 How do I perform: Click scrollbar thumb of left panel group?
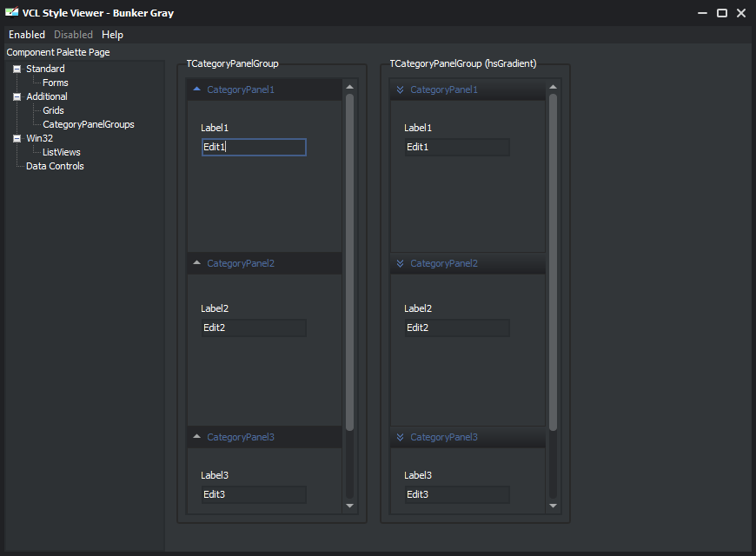[x=350, y=261]
